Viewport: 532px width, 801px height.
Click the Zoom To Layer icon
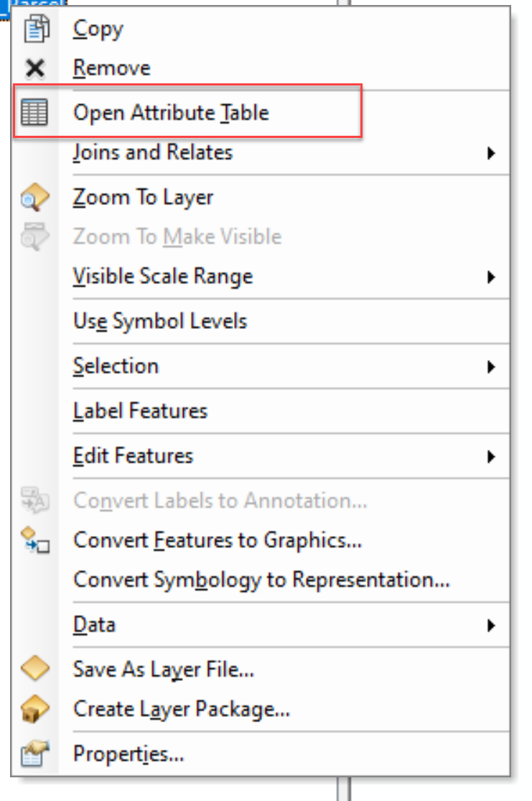[34, 198]
